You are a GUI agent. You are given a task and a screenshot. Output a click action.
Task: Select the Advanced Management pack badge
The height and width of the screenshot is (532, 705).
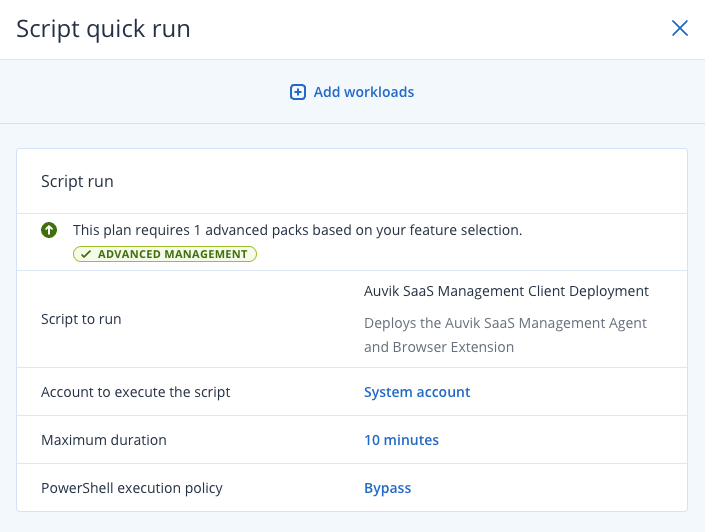click(x=165, y=254)
